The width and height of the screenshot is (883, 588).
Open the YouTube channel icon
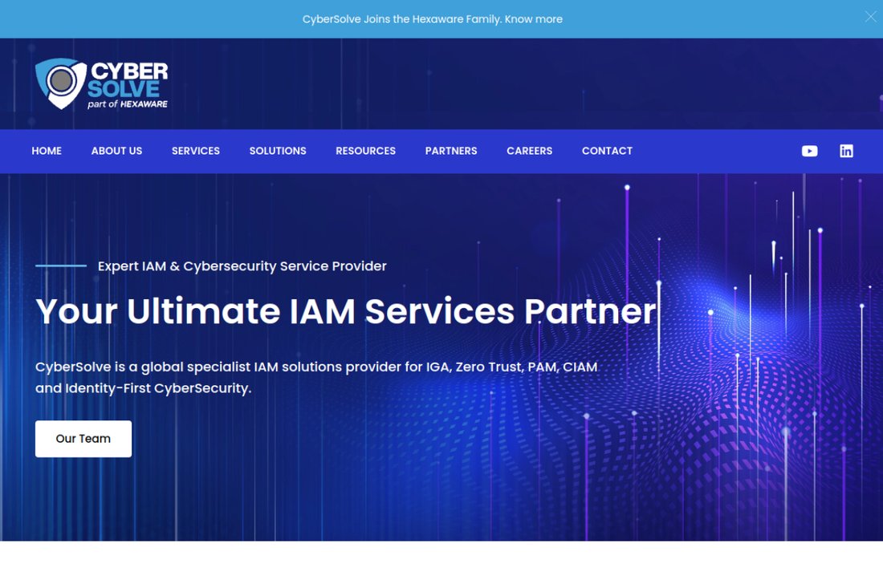[x=809, y=151]
